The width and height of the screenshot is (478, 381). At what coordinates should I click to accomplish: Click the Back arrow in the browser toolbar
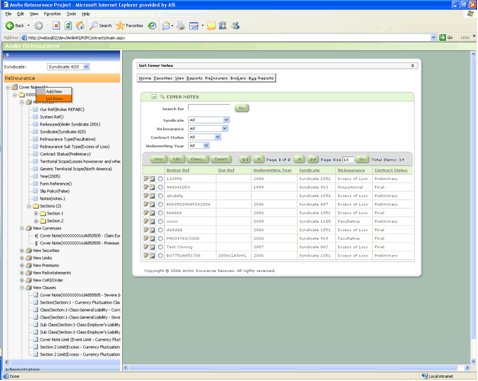click(x=10, y=26)
